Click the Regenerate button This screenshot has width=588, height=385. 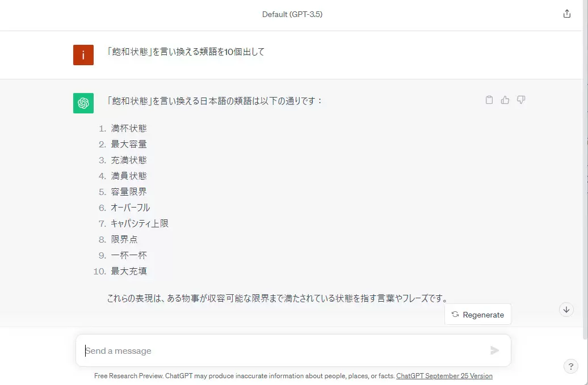pyautogui.click(x=478, y=315)
